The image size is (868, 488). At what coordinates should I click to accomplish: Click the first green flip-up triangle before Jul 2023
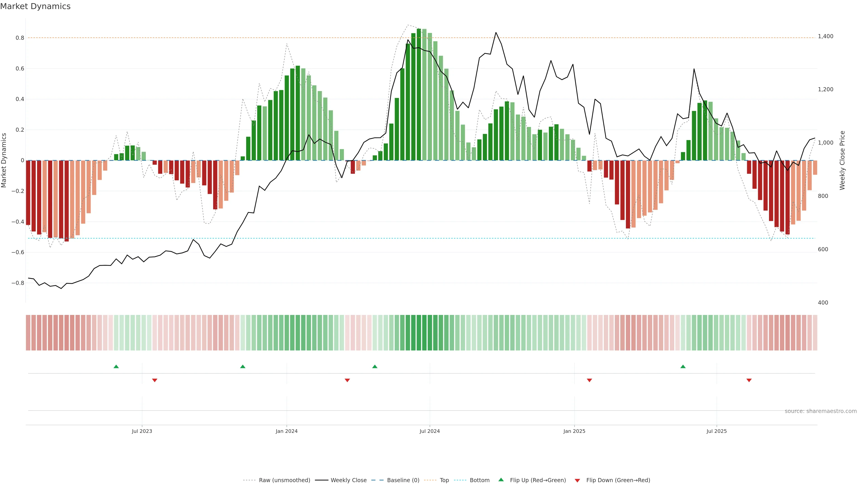pos(116,366)
